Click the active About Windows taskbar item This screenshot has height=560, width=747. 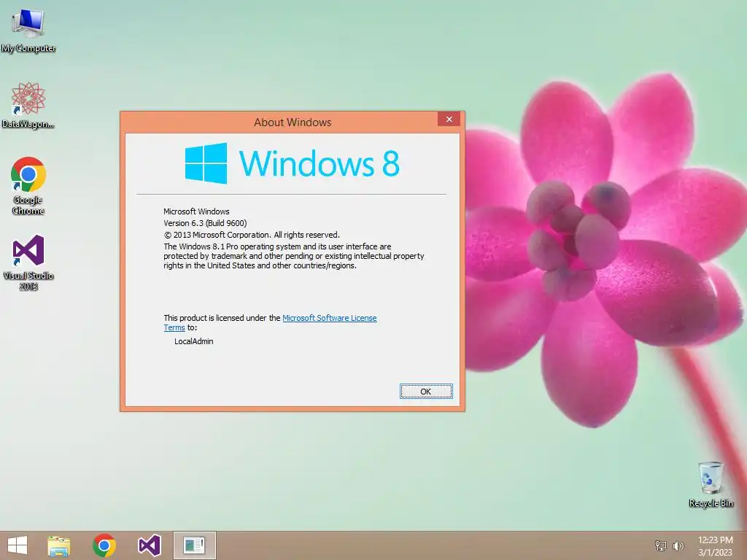pyautogui.click(x=194, y=545)
